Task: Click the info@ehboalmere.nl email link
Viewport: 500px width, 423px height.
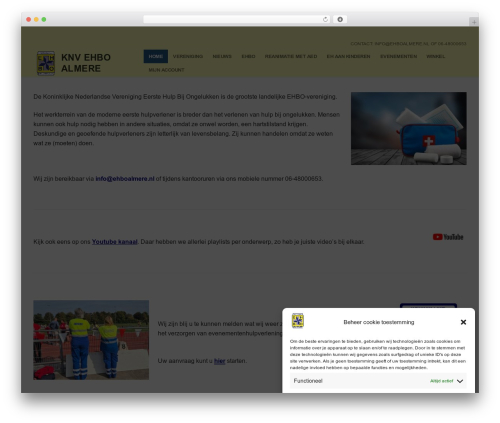Action: coord(125,179)
